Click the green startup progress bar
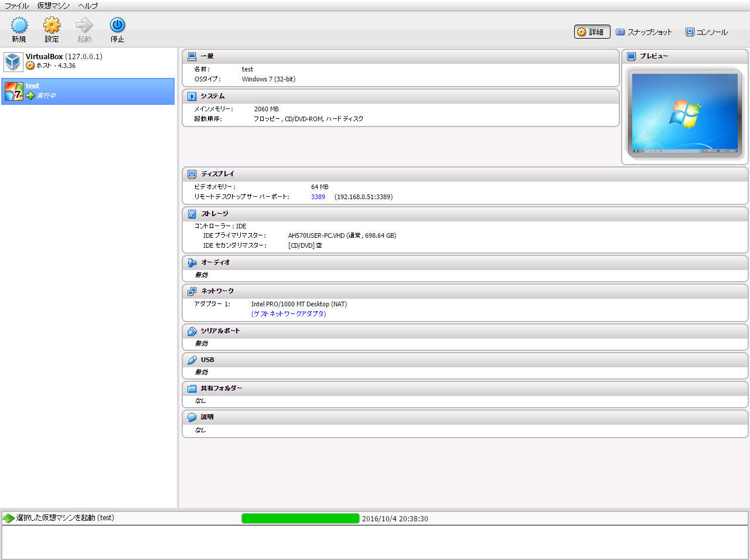 [x=301, y=518]
